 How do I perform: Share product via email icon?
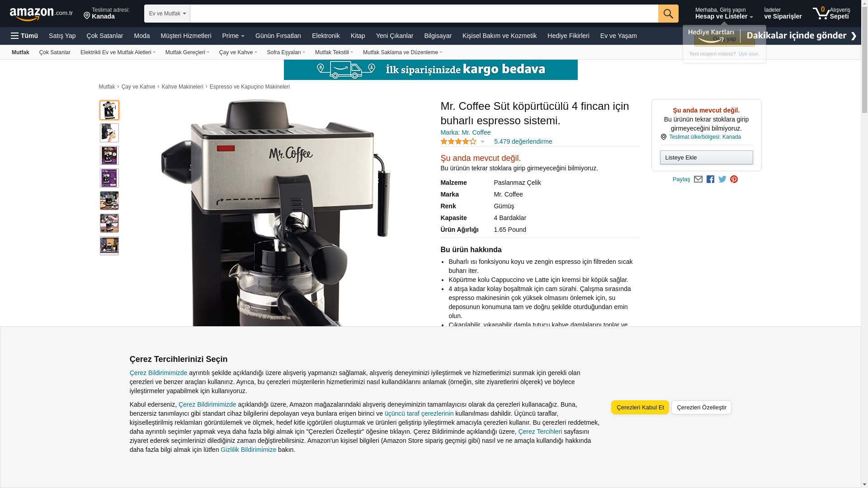point(698,179)
